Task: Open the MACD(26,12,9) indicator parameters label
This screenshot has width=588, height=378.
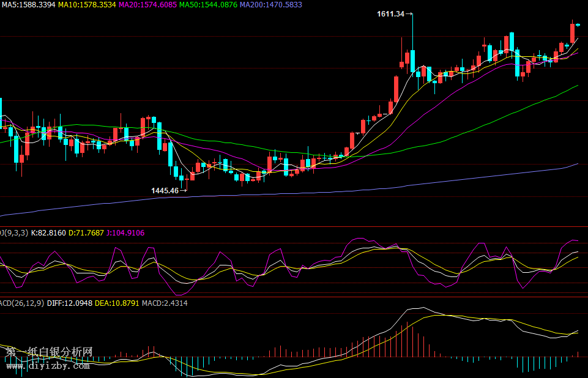Action: [21, 303]
